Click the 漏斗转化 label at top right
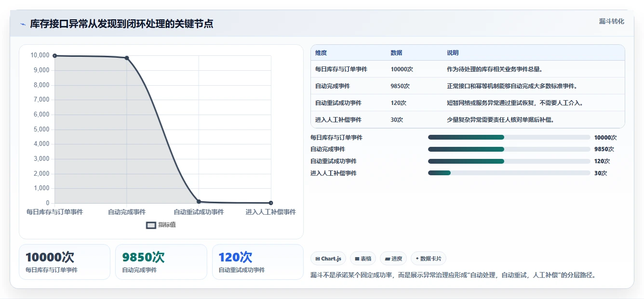 (611, 21)
